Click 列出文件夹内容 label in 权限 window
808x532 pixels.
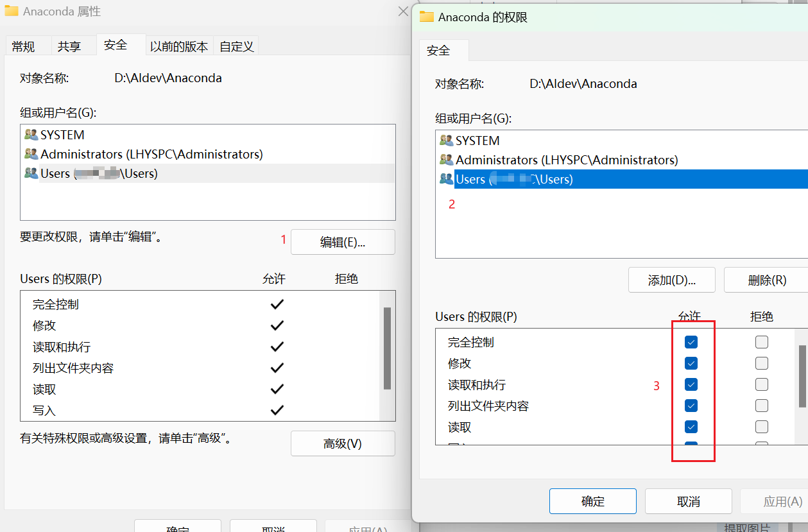pos(488,406)
